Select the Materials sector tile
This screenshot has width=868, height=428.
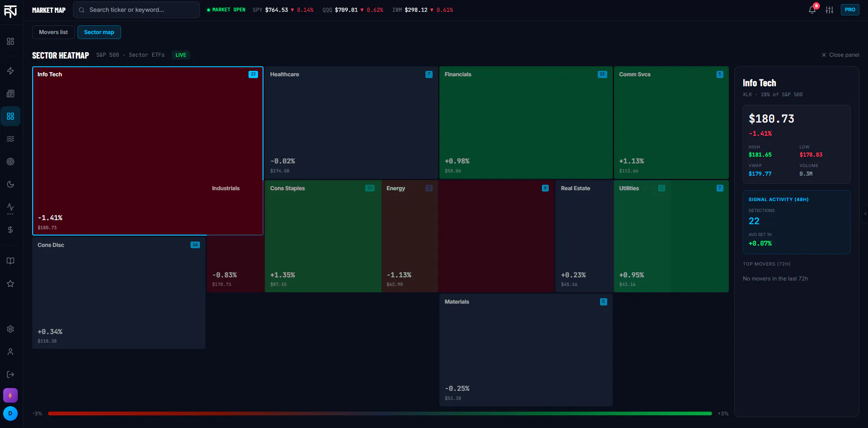[x=526, y=349]
